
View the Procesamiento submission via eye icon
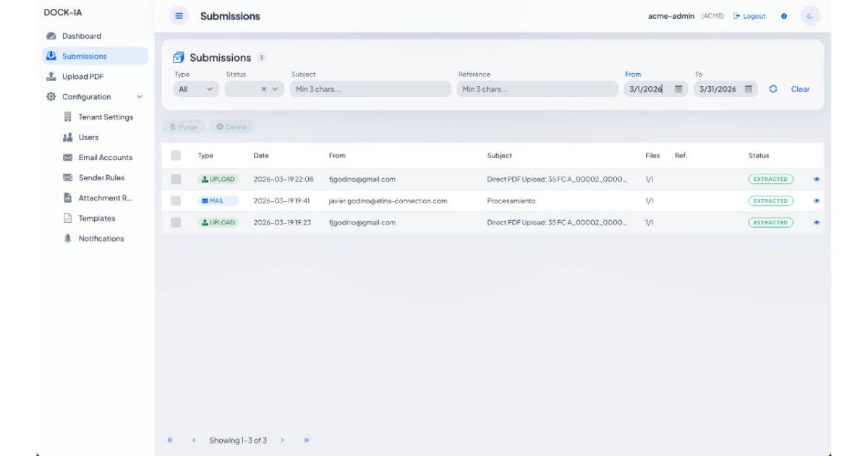click(817, 200)
